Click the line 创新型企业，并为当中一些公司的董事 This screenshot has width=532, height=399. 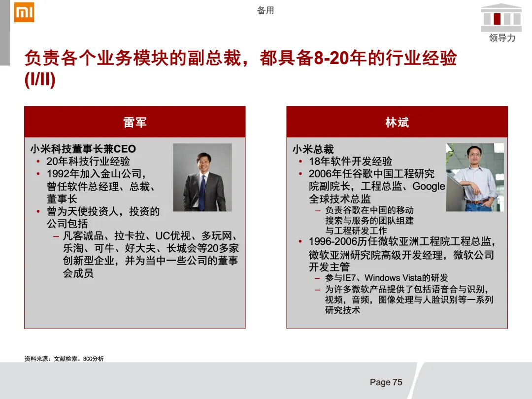(150, 261)
